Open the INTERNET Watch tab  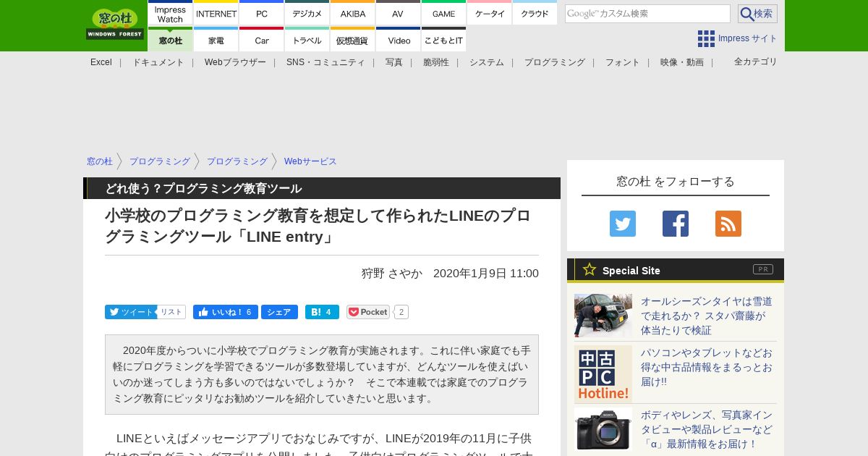(x=216, y=14)
